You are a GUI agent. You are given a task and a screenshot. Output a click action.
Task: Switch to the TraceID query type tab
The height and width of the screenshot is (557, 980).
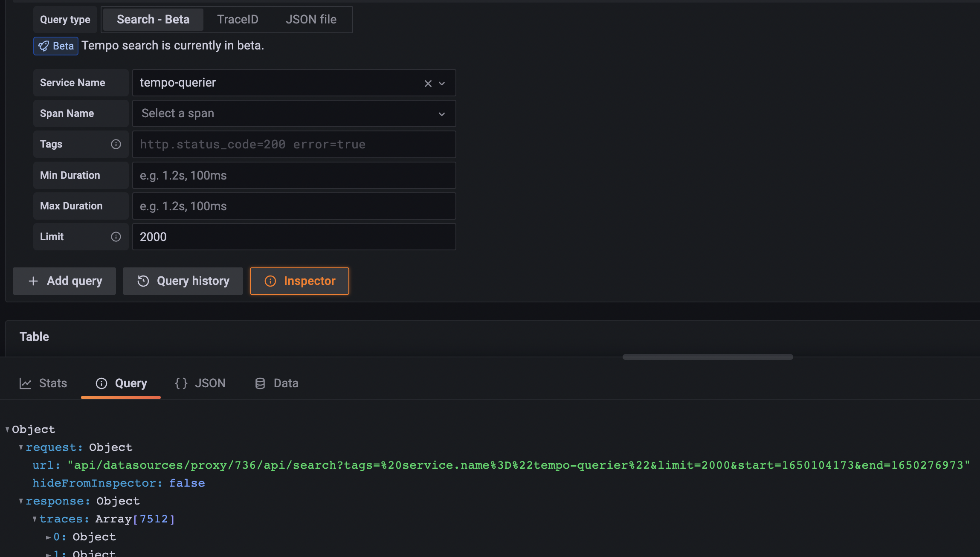(238, 19)
